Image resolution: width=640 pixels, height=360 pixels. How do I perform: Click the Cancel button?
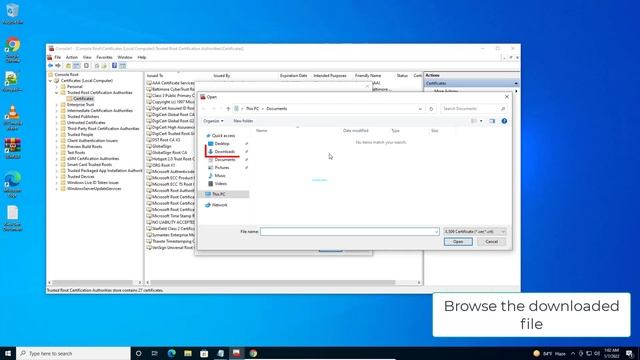pos(491,242)
